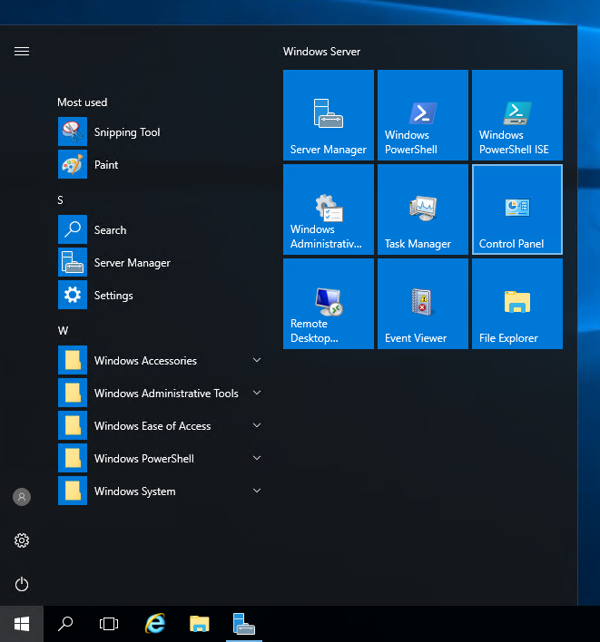Open the Windows PowerShell ISE tile
The height and width of the screenshot is (642, 600).
click(517, 115)
